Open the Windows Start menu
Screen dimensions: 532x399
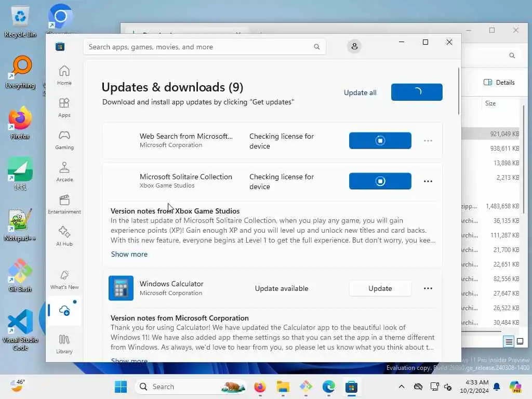pyautogui.click(x=121, y=387)
